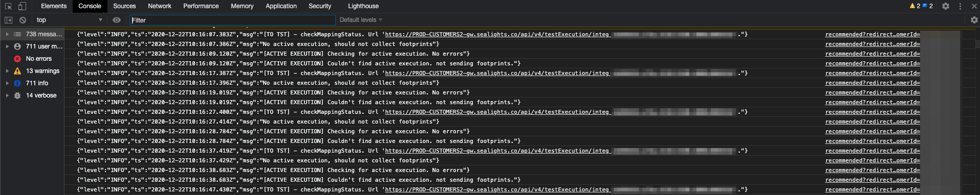Hide the console sidebar panel icon
980x195 pixels.
[x=8, y=20]
